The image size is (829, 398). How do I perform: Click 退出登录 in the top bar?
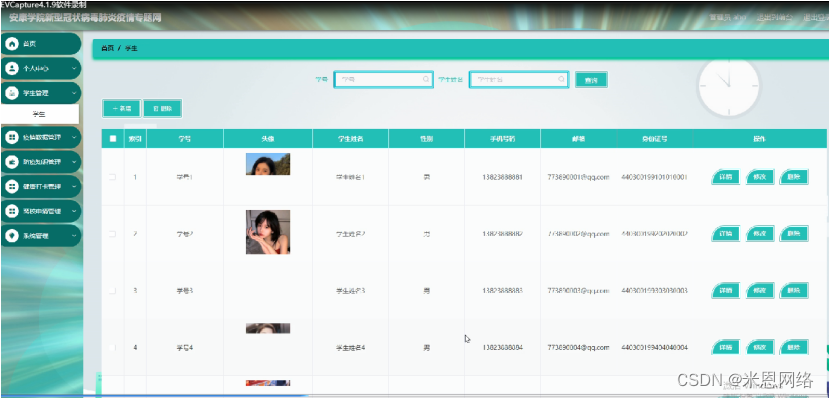tap(816, 17)
